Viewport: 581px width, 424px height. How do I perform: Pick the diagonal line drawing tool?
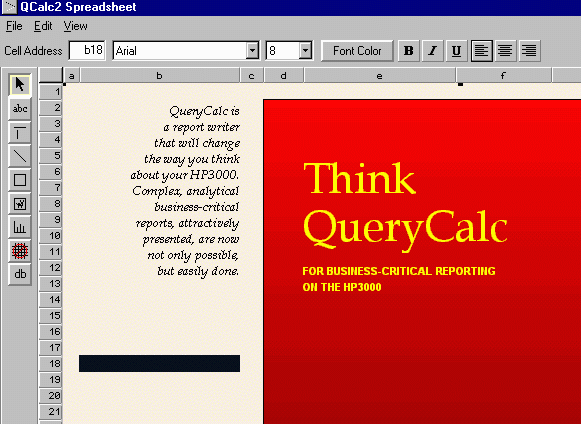point(20,156)
